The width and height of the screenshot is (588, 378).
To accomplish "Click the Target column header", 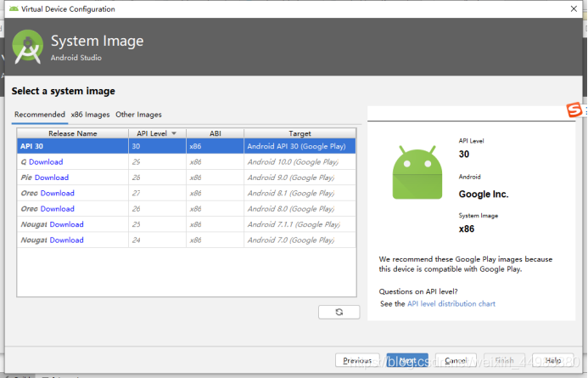I will 300,133.
